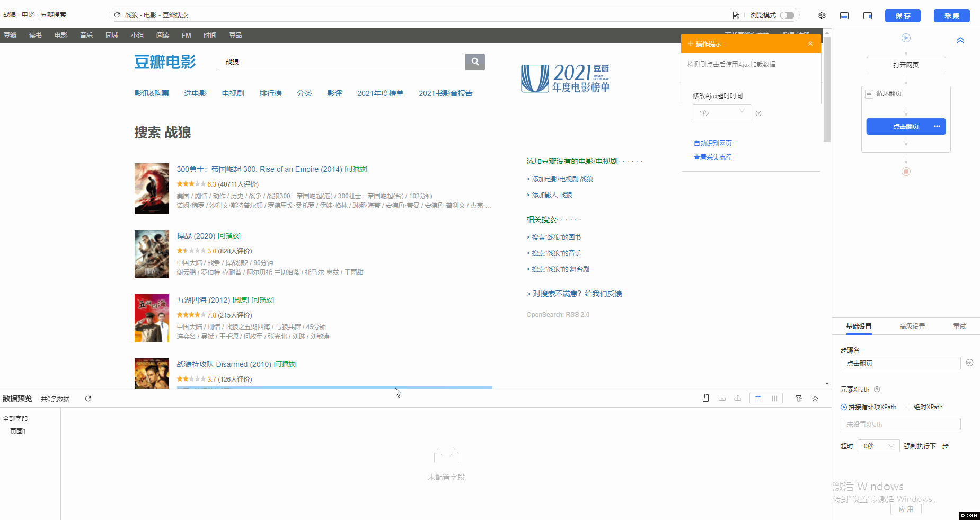Click side-panel layout icon in top toolbar
Screen dimensions: 980x520
click(868, 15)
